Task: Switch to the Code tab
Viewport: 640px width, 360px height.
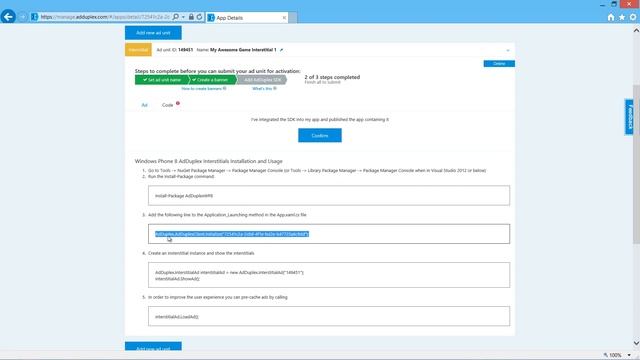Action: click(x=167, y=105)
